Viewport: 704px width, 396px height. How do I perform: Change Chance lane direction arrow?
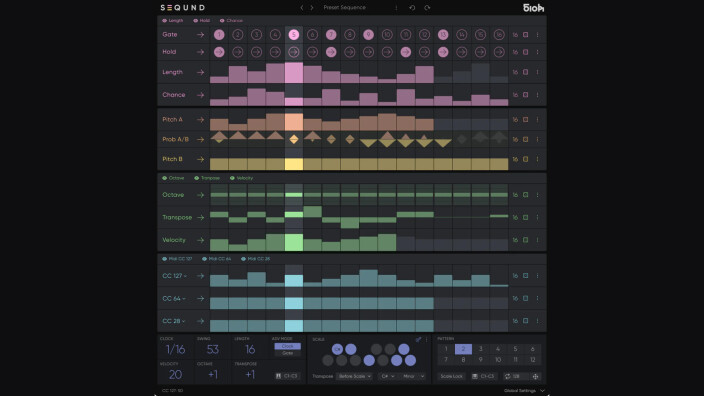(x=200, y=95)
